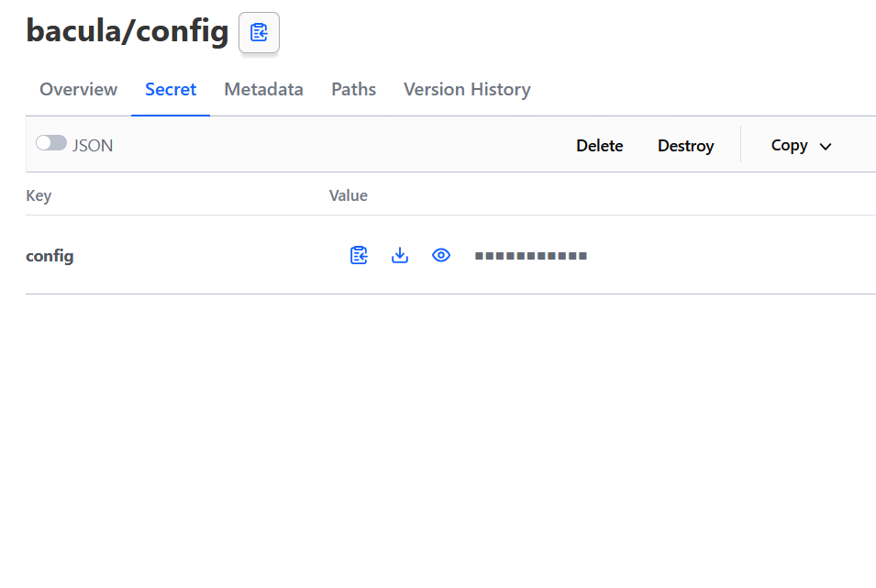Open the Version History tab
Screen dimensions: 876x588
pos(467,89)
